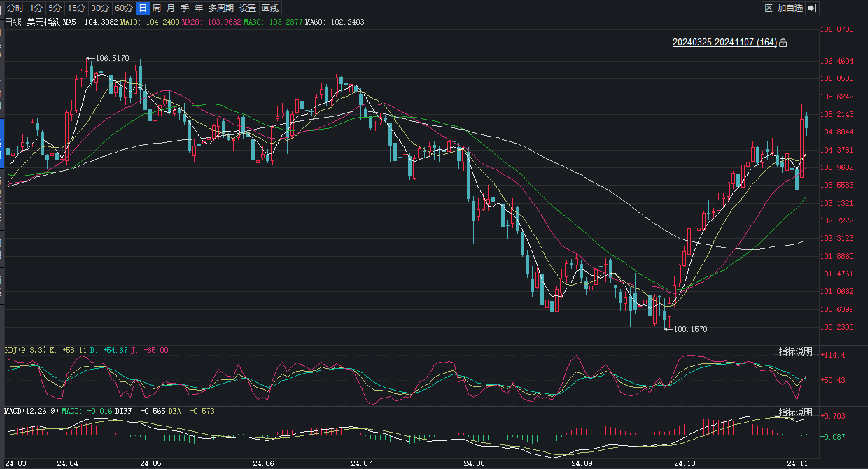Click the 20240325-20241107 date range link

pos(724,43)
